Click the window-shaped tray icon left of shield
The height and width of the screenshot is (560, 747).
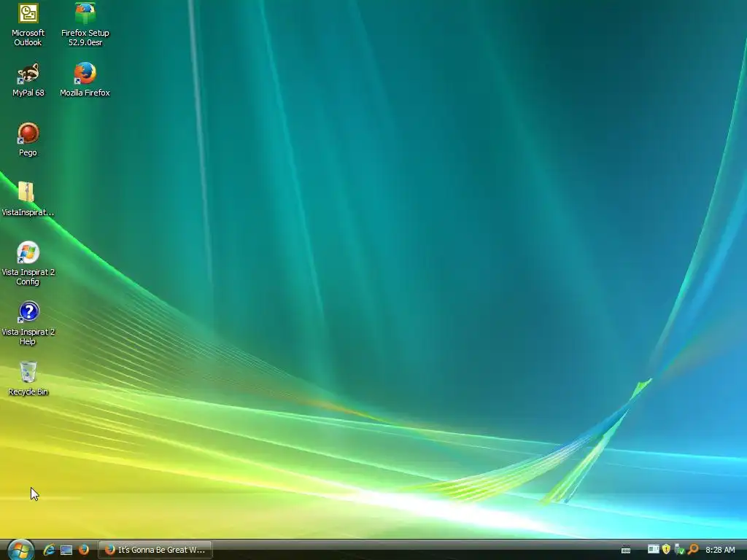tap(653, 550)
